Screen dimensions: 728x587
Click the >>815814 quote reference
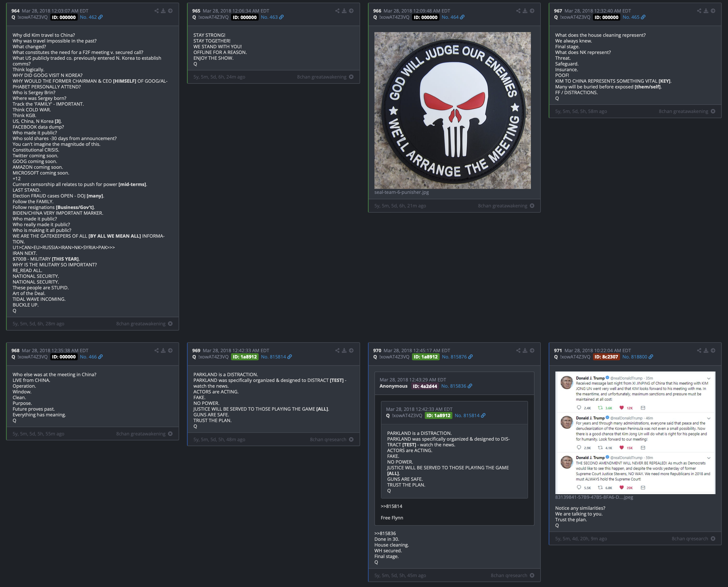pyautogui.click(x=391, y=506)
